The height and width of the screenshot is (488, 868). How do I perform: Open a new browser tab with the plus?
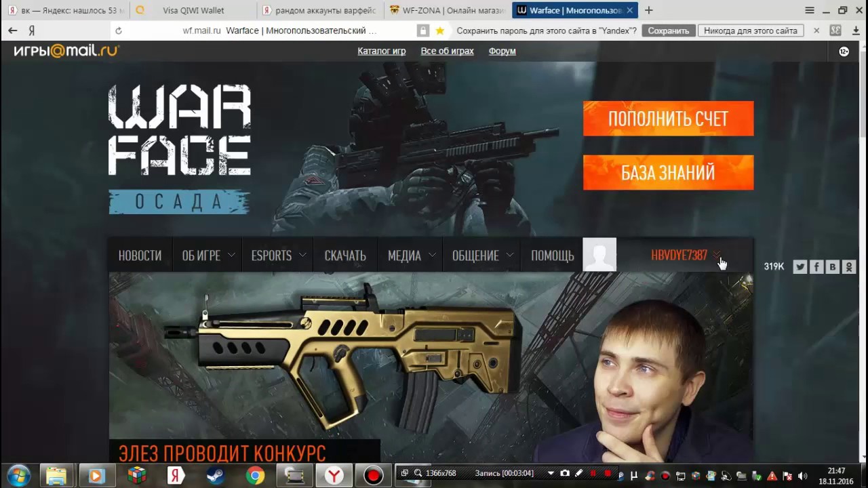(649, 10)
